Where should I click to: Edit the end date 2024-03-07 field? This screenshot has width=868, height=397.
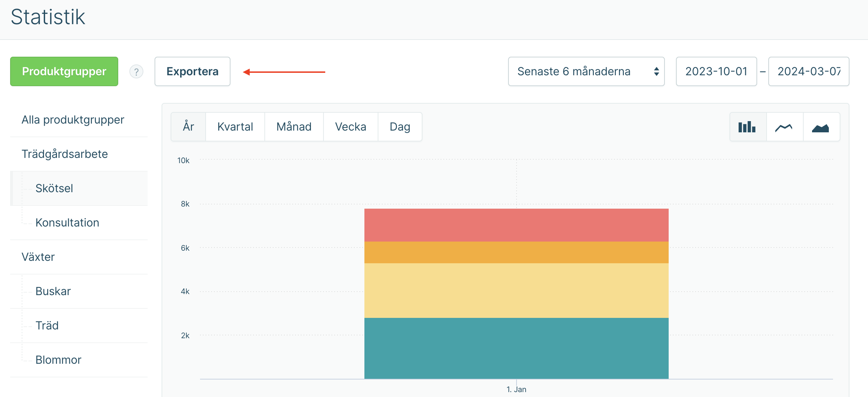click(809, 71)
